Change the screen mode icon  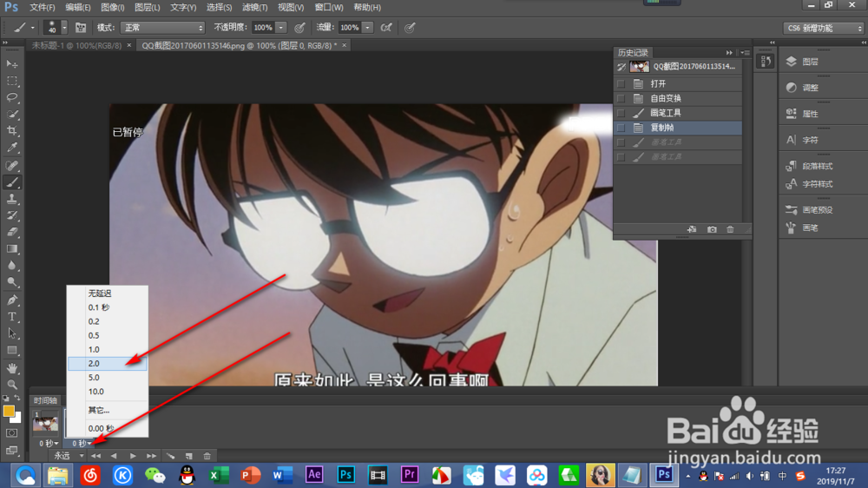(11, 451)
